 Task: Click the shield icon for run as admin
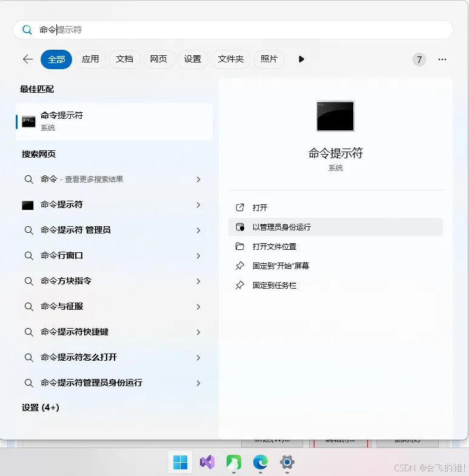pyautogui.click(x=240, y=227)
